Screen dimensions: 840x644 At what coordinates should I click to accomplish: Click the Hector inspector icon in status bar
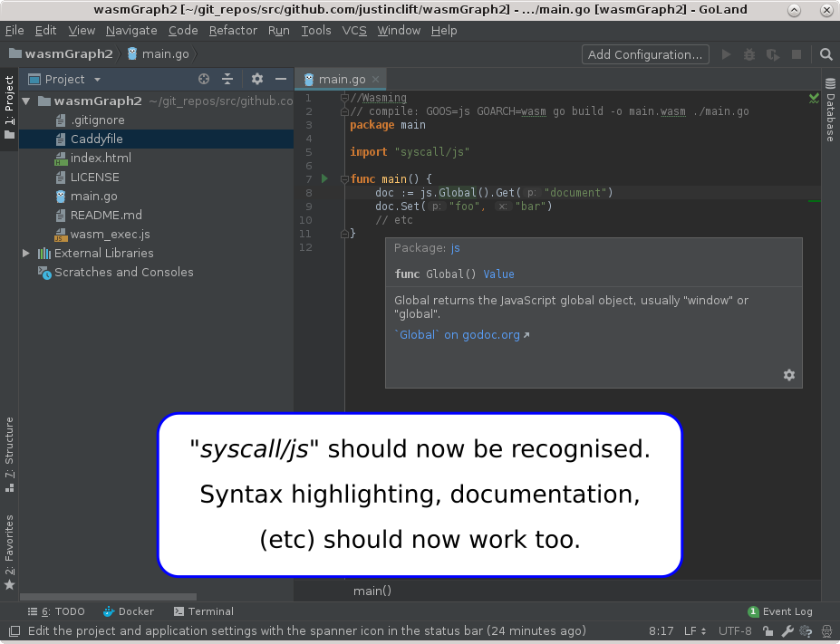825,631
